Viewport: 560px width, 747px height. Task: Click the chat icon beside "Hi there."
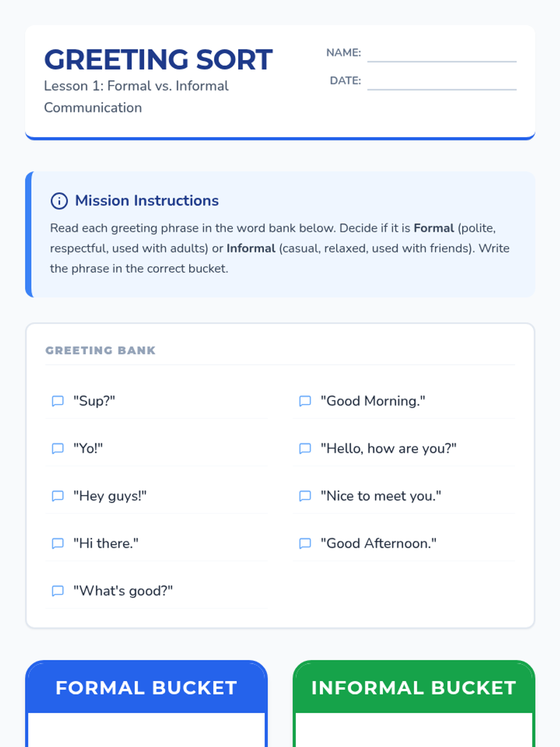click(57, 543)
